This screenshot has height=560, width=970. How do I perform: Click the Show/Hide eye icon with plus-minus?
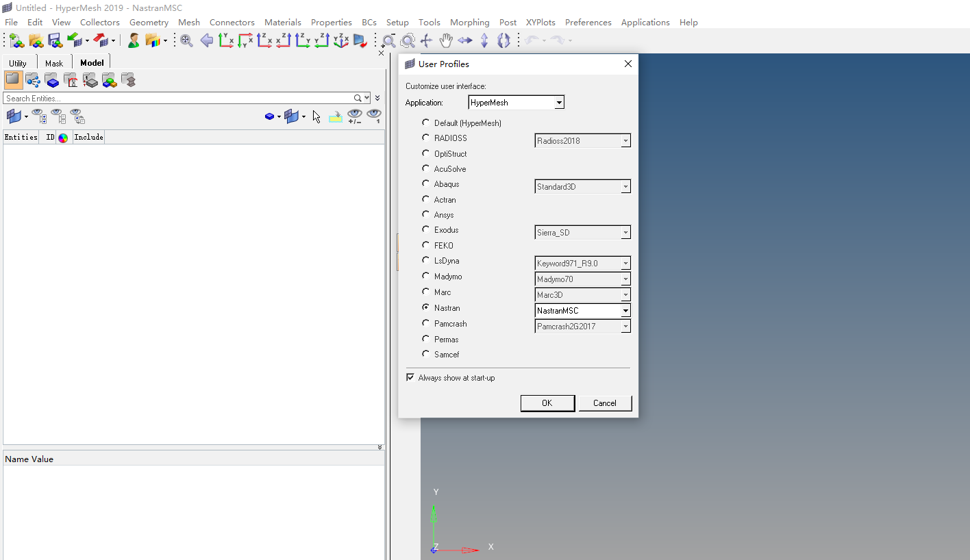click(x=354, y=116)
